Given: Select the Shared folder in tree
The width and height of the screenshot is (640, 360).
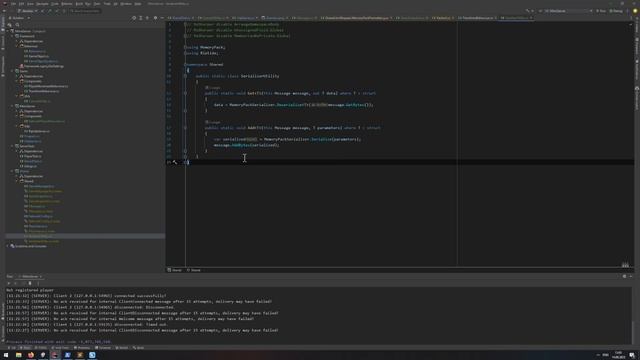Looking at the screenshot, I should tap(29, 181).
